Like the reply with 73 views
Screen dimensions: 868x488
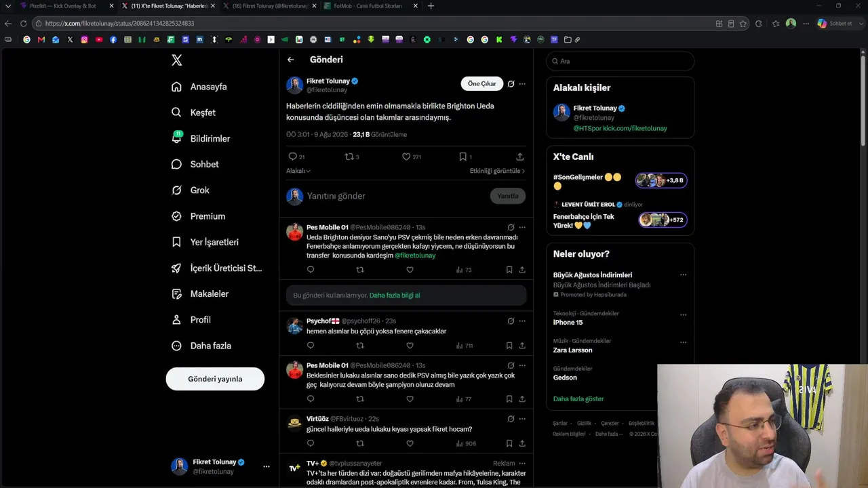(x=410, y=270)
